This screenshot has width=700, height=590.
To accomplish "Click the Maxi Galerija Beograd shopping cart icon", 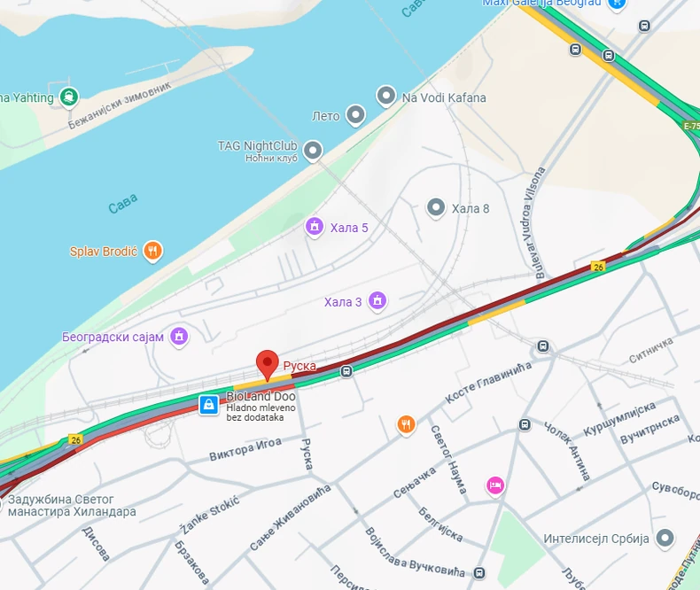I will (x=617, y=4).
